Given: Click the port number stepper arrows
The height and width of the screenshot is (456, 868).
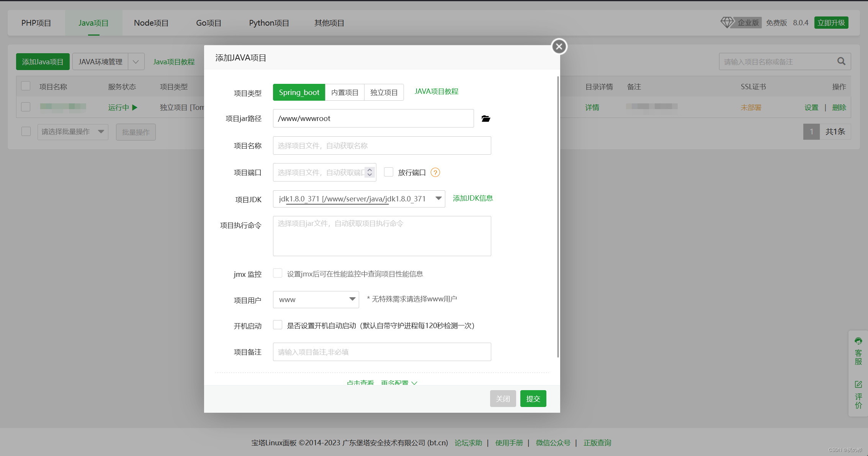Looking at the screenshot, I should coord(369,172).
